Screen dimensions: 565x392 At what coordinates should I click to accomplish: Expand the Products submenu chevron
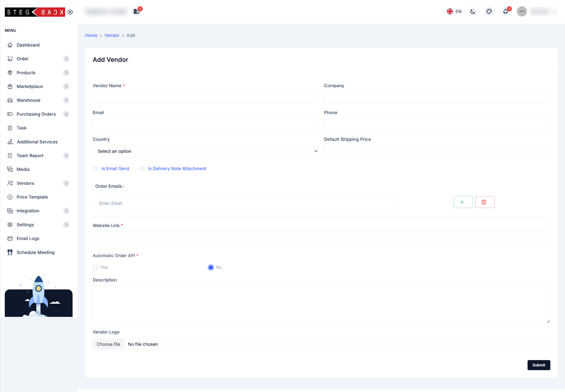pos(66,72)
